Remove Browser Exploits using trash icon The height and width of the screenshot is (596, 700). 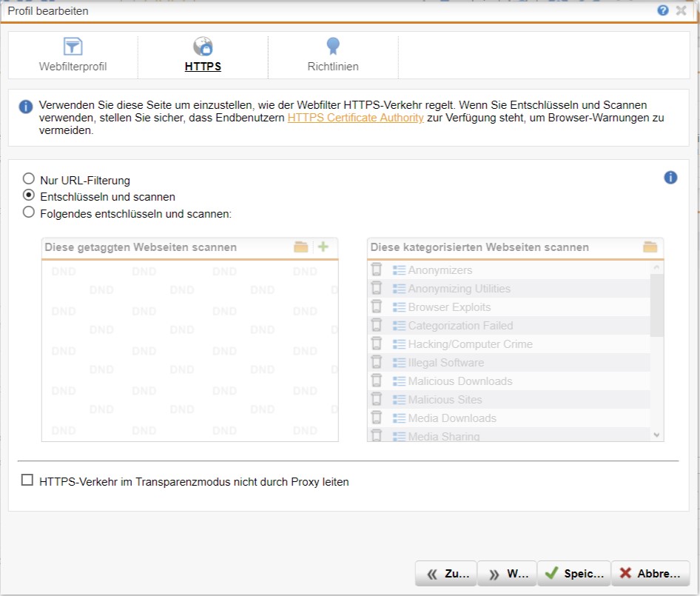377,307
